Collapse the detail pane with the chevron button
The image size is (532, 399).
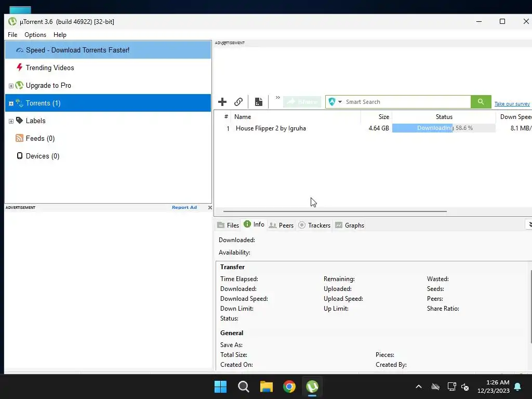point(529,224)
